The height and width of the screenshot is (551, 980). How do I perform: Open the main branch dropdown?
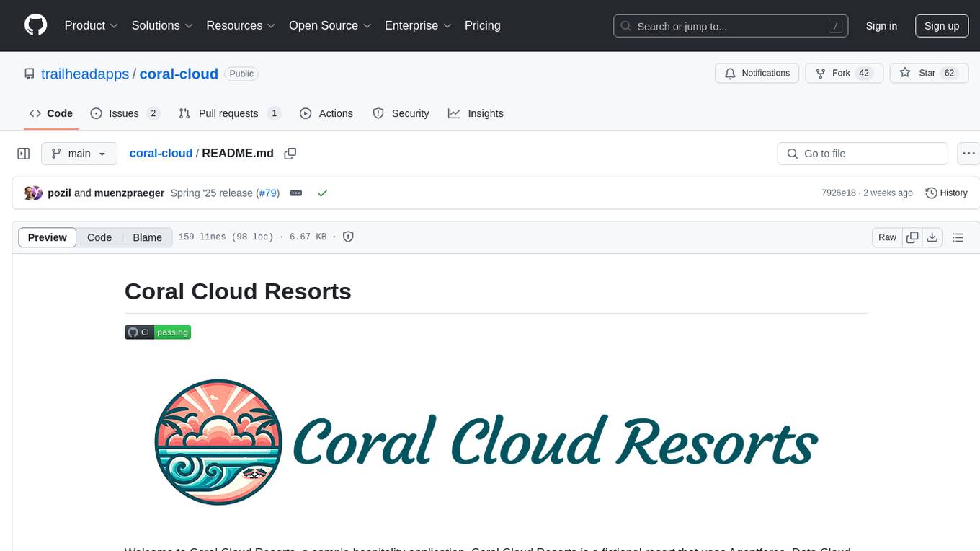click(x=79, y=154)
